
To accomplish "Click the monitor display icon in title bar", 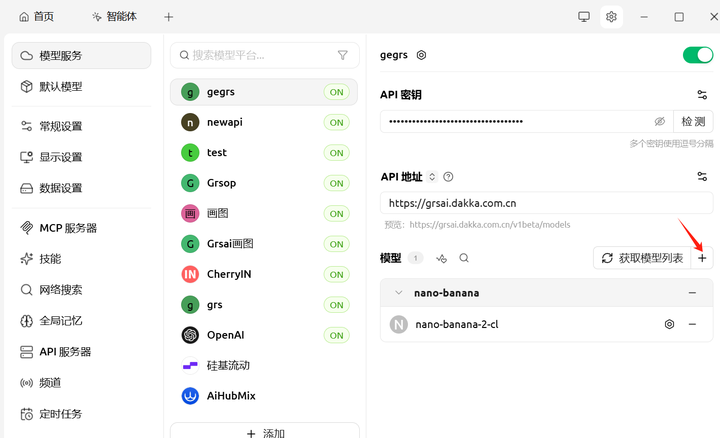I will [584, 17].
